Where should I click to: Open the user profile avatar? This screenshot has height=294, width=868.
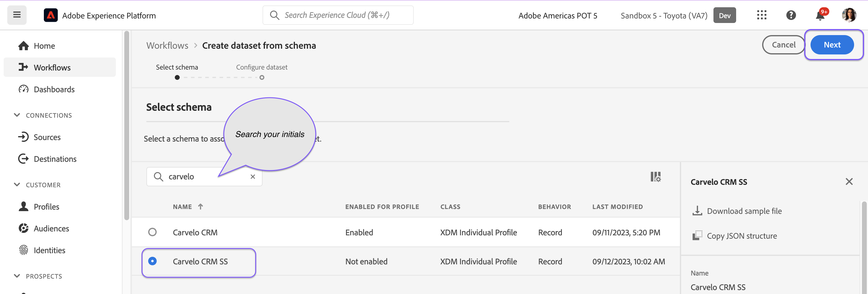coord(849,15)
